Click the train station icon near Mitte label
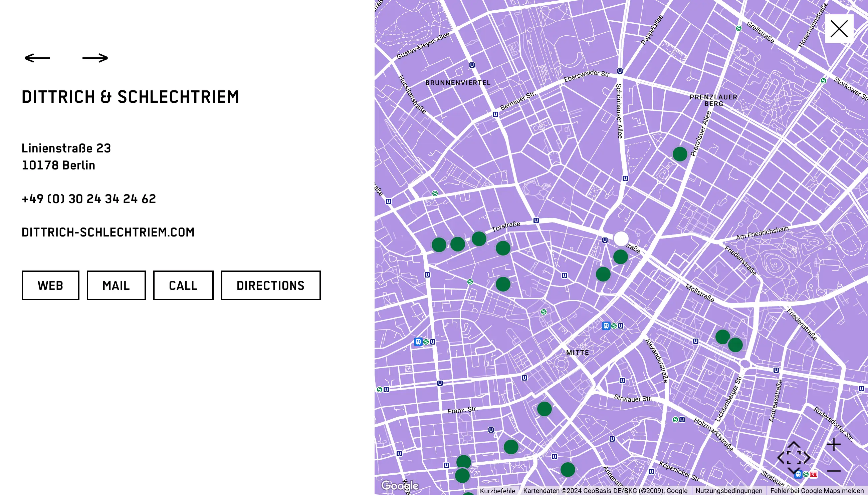 (606, 326)
